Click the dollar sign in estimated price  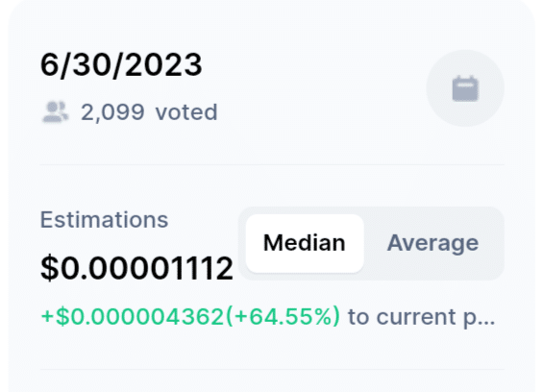[x=50, y=268]
